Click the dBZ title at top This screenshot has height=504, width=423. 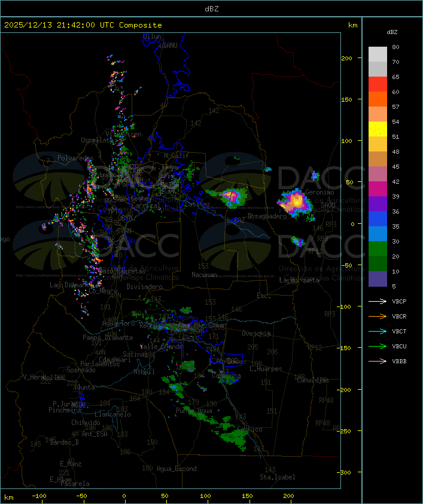tap(212, 8)
